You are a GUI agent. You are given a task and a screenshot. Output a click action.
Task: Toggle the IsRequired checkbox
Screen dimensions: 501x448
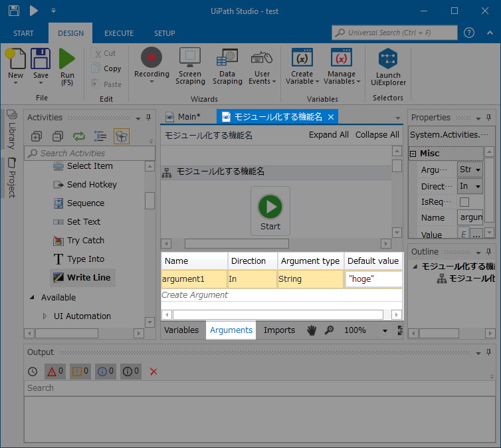(464, 202)
